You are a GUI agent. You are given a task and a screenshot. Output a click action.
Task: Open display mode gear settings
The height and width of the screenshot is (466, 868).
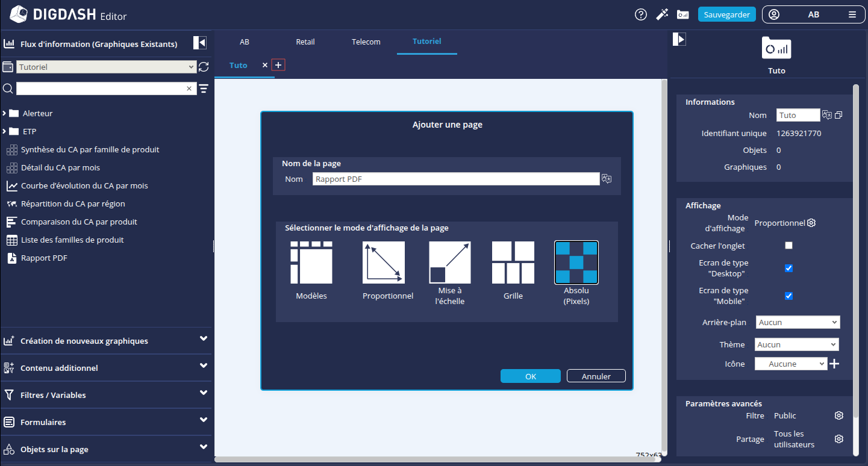pos(811,223)
